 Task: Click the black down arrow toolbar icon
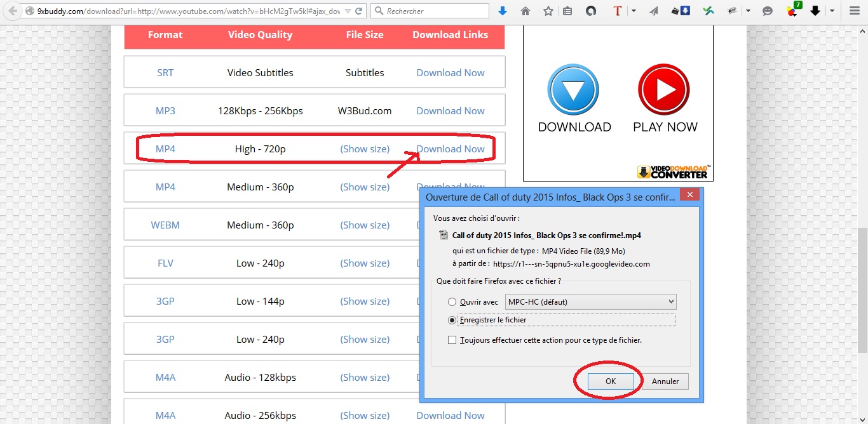815,11
